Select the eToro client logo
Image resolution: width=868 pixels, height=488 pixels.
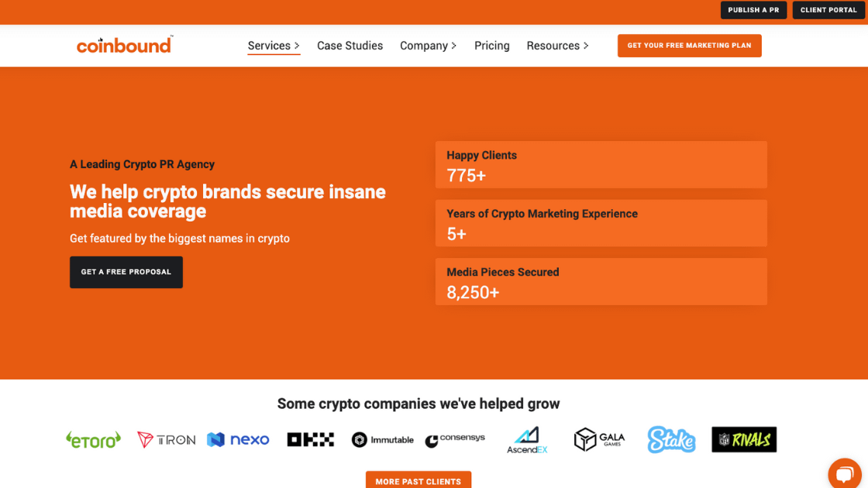click(93, 439)
